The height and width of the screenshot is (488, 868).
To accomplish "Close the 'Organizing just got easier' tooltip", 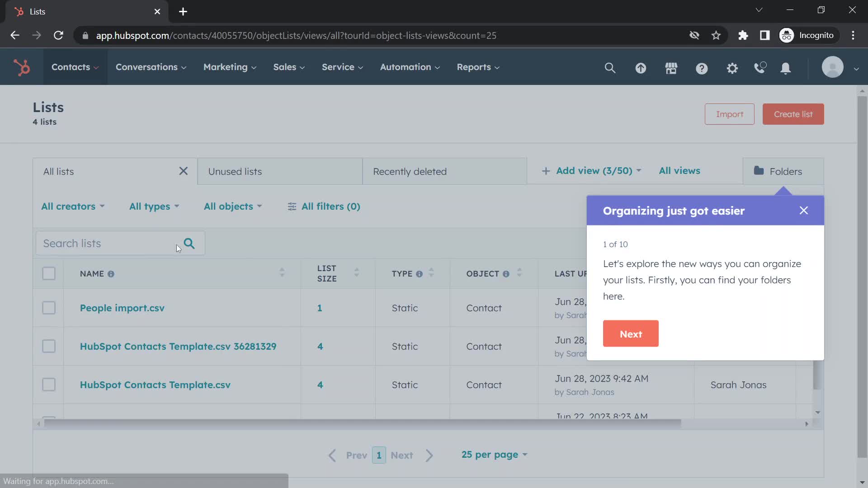I will (804, 210).
